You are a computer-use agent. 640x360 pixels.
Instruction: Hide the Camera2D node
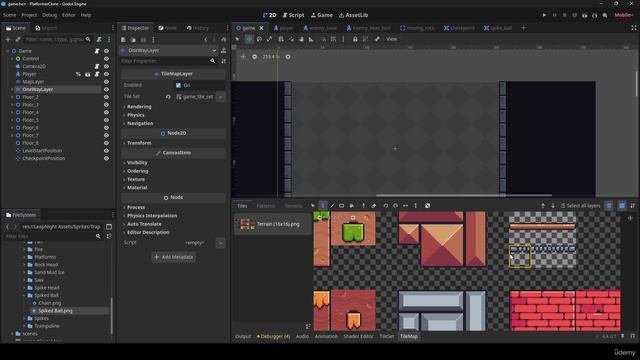(x=106, y=66)
